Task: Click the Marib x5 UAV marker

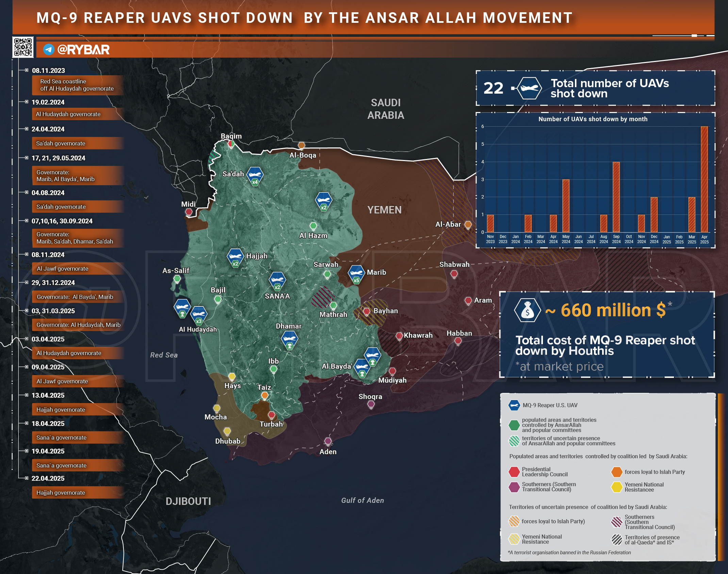Action: point(356,273)
